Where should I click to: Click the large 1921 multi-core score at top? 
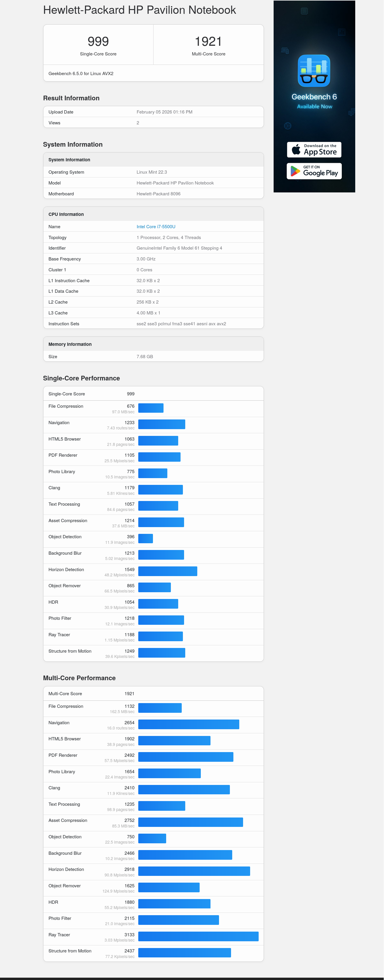coord(208,41)
